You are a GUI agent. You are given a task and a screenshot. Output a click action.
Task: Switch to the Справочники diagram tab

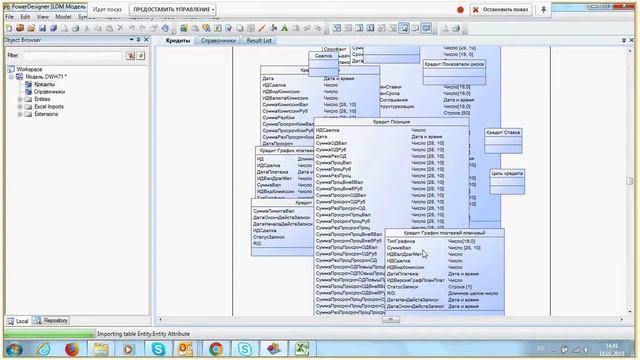(x=218, y=40)
